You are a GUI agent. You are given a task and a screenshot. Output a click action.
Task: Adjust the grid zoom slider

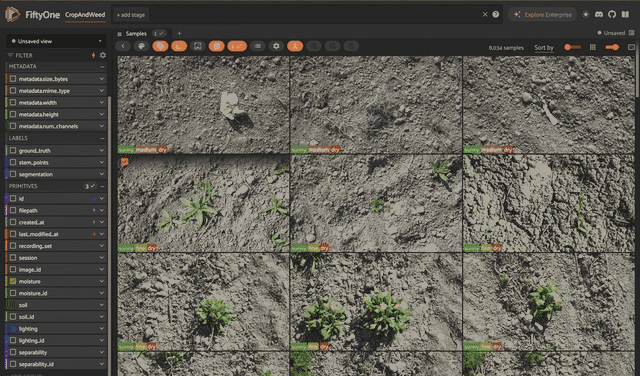(x=572, y=47)
